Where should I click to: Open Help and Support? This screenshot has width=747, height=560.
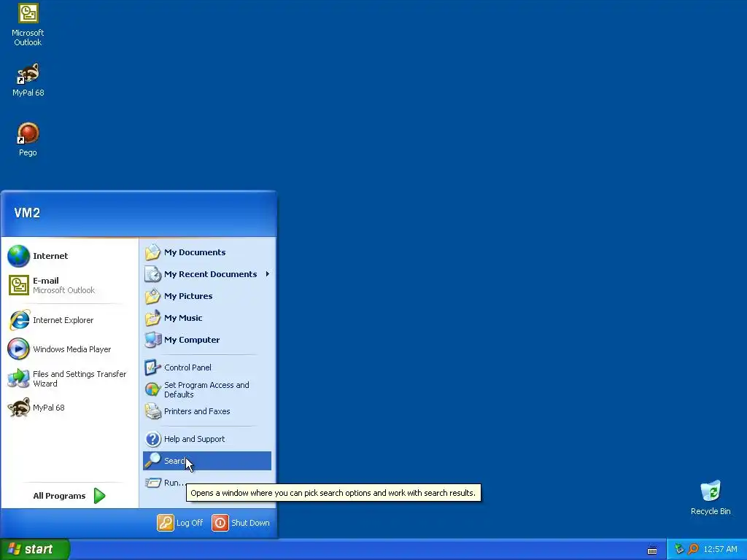coord(206,439)
